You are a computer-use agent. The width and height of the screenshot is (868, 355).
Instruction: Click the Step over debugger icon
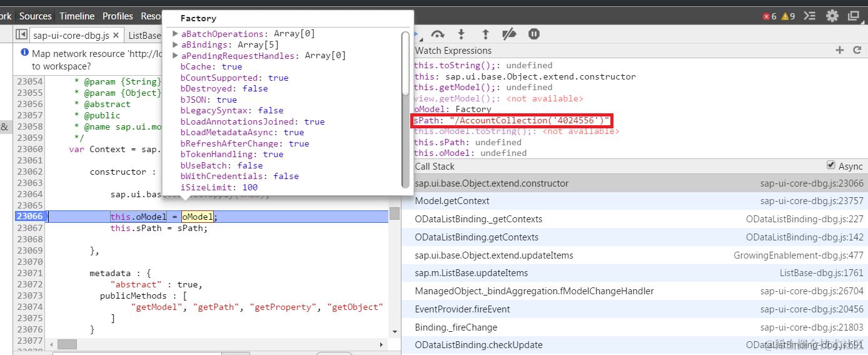tap(438, 34)
